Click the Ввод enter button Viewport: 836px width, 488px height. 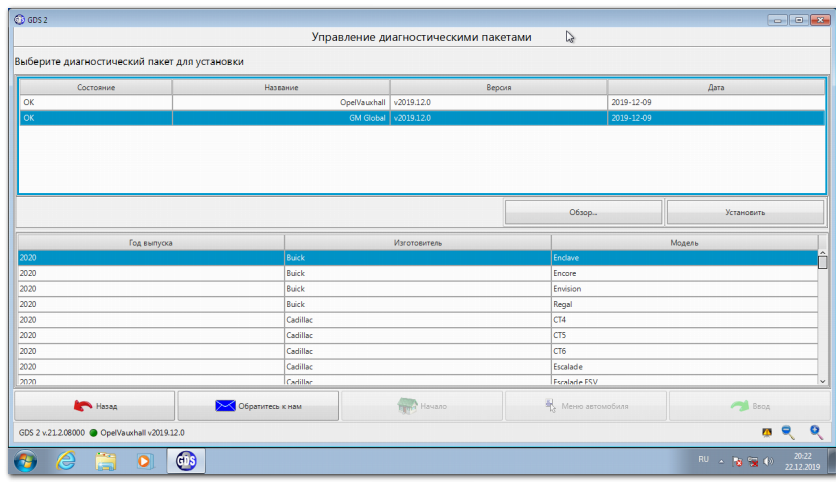click(749, 406)
